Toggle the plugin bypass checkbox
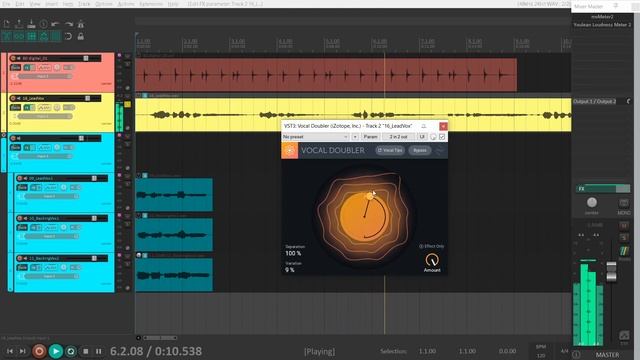The image size is (640, 360). (x=442, y=137)
